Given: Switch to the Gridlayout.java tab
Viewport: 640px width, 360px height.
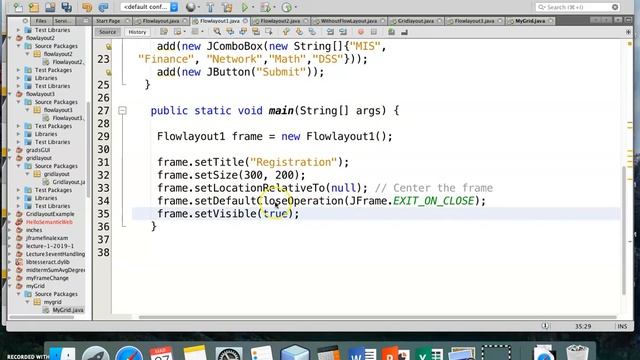Looking at the screenshot, I should 416,21.
